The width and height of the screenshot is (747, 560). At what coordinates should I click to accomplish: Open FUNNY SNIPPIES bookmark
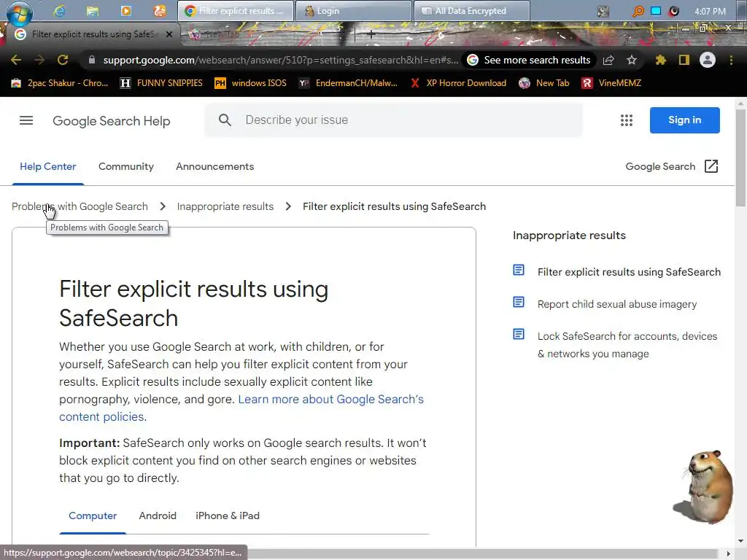coord(161,83)
